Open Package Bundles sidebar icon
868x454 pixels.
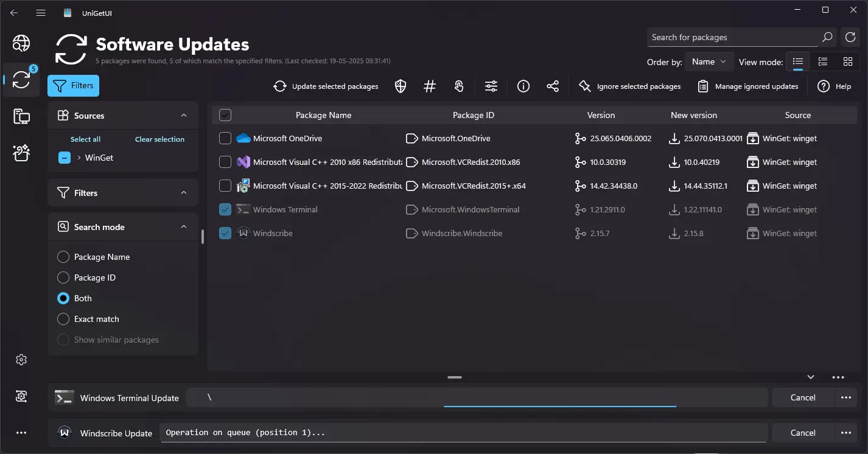point(21,153)
